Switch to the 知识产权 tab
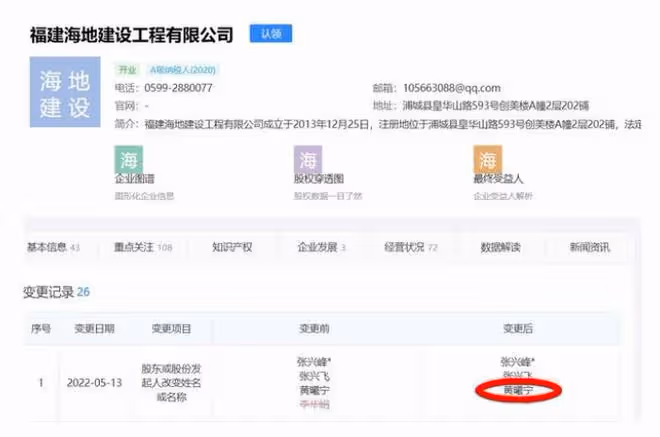The height and width of the screenshot is (437, 660). [x=232, y=247]
